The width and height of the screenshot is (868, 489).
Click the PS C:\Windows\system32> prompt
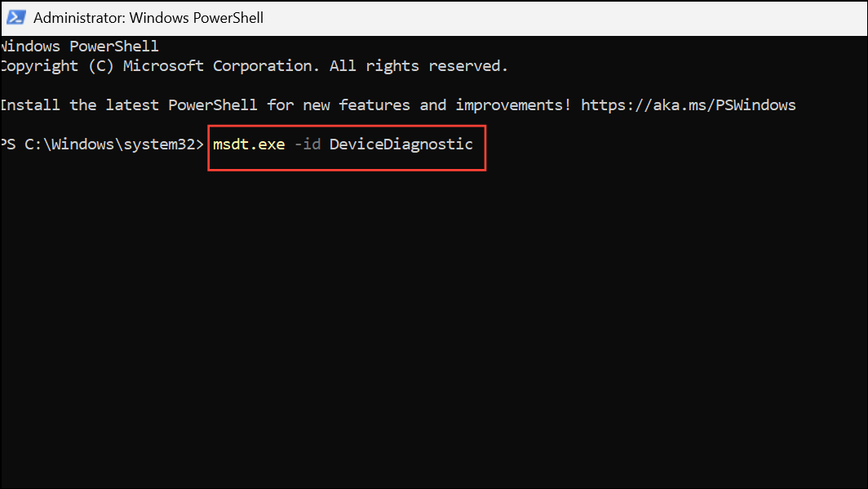click(102, 144)
